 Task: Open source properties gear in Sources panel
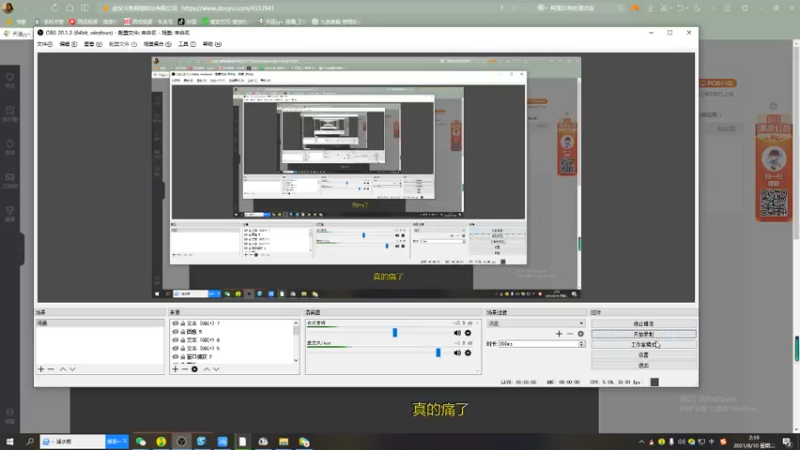pos(194,369)
